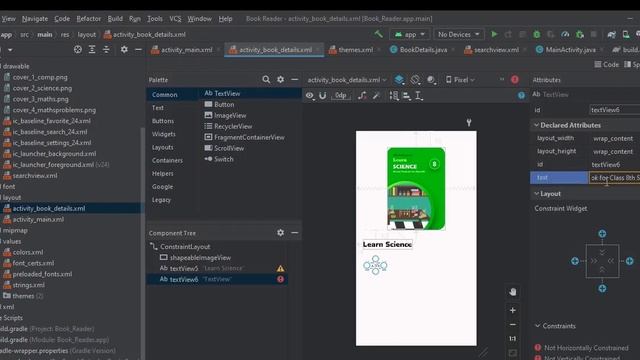
Task: Add top constraint plus in widget
Action: [602, 233]
